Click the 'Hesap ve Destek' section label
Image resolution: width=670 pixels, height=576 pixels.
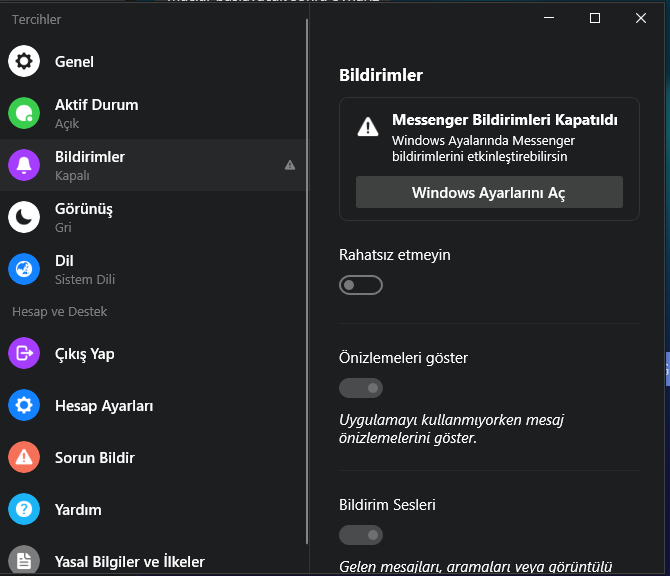pos(59,312)
